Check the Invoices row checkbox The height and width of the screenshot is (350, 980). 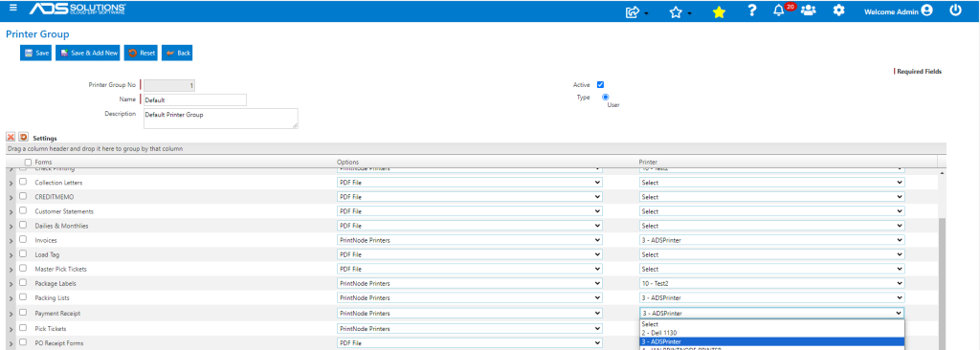pyautogui.click(x=23, y=239)
